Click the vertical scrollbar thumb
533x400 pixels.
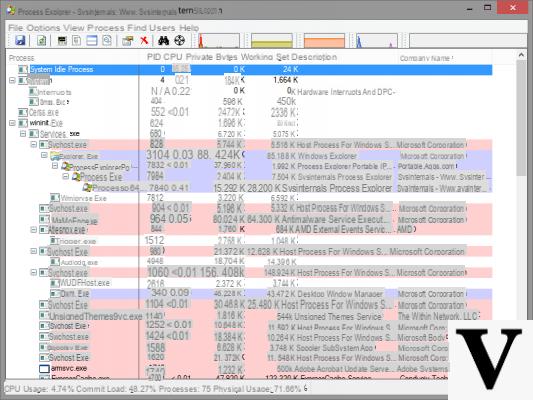coord(521,118)
